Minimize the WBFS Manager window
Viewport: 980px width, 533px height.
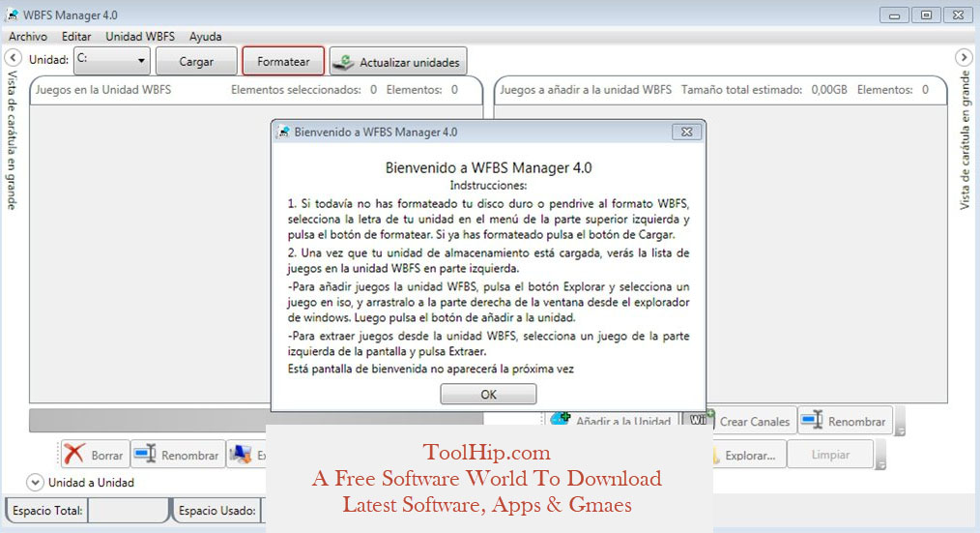[894, 15]
